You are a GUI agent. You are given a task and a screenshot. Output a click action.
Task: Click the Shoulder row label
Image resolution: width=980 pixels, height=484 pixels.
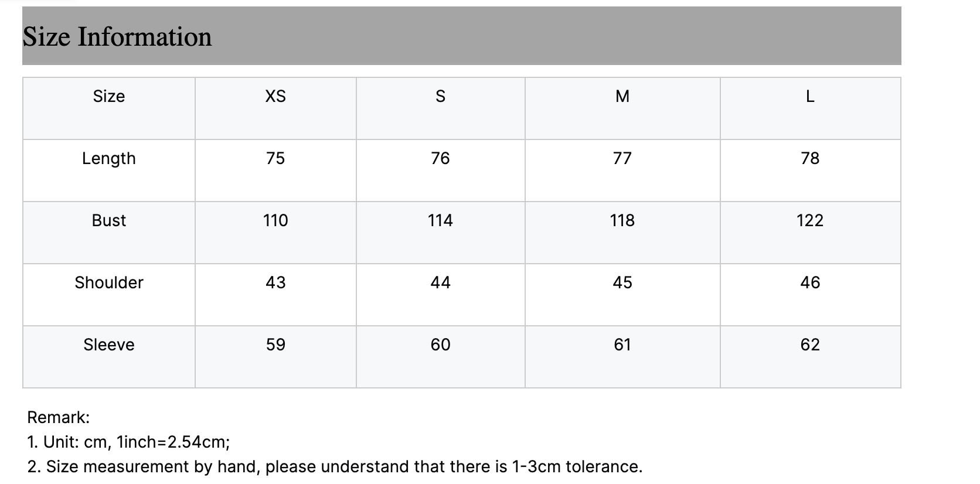pos(109,282)
